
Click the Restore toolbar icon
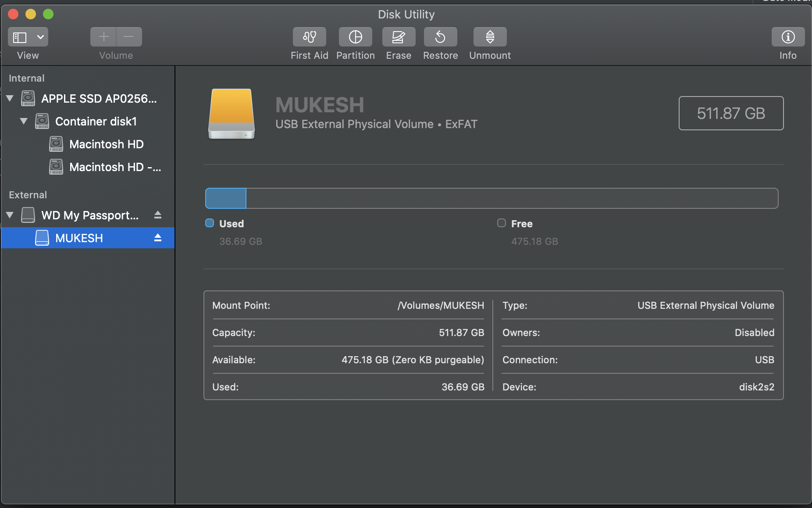(x=440, y=37)
